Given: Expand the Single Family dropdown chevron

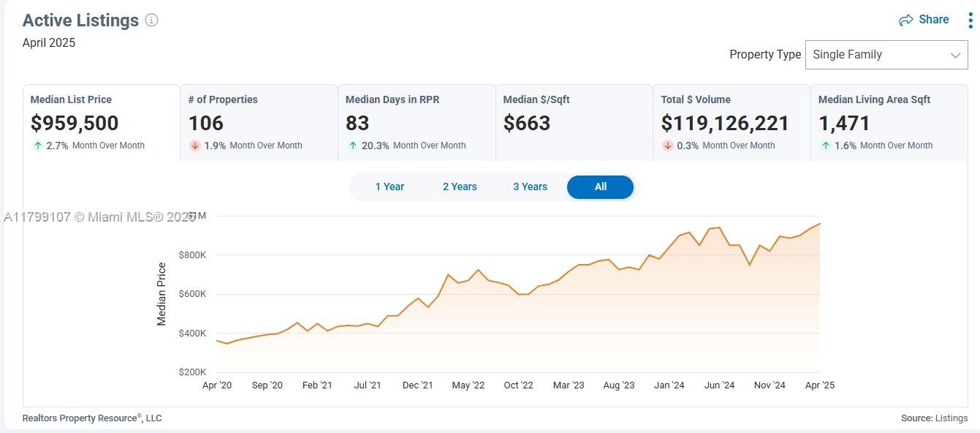Looking at the screenshot, I should [954, 56].
